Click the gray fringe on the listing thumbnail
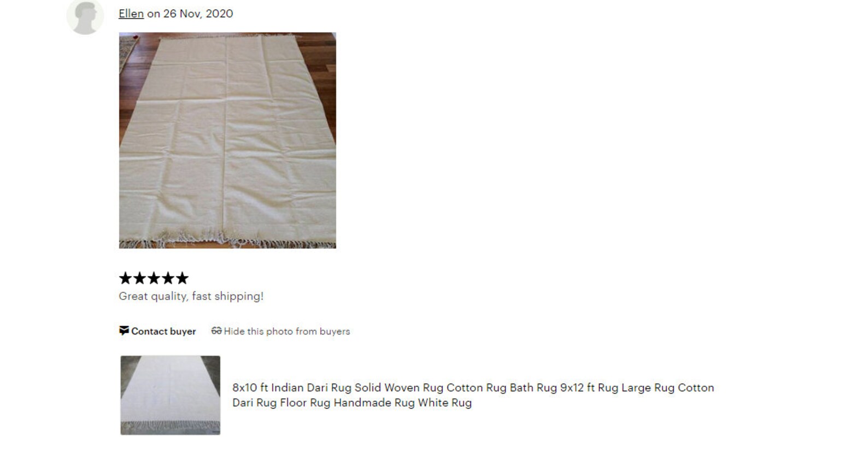Image resolution: width=868 pixels, height=464 pixels. (171, 427)
